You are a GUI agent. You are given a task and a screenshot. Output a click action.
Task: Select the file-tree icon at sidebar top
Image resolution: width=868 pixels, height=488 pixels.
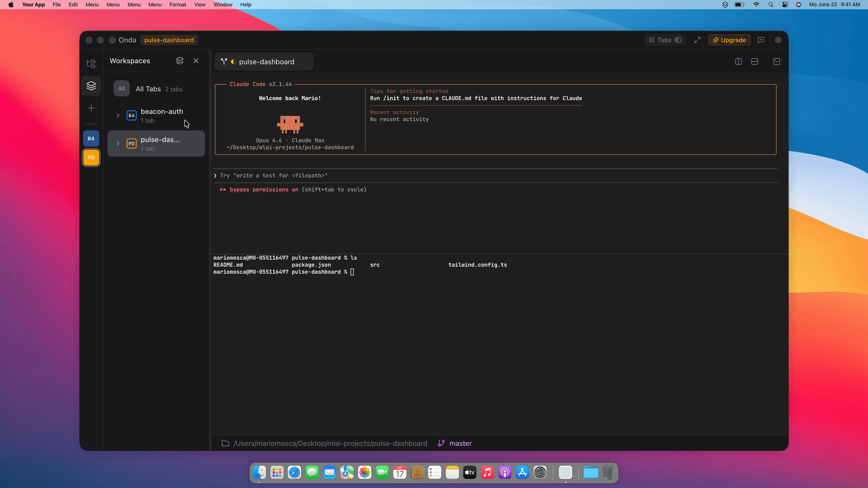pyautogui.click(x=91, y=63)
